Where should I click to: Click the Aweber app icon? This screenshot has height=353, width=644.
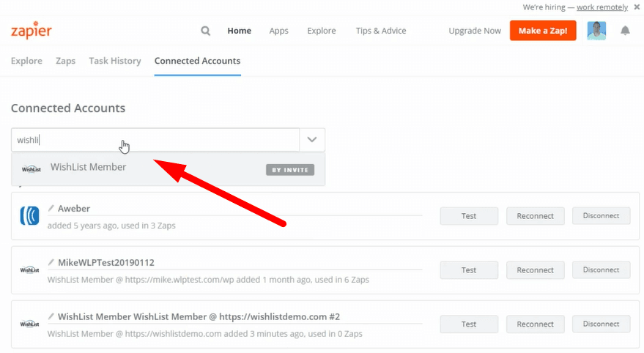click(x=29, y=216)
